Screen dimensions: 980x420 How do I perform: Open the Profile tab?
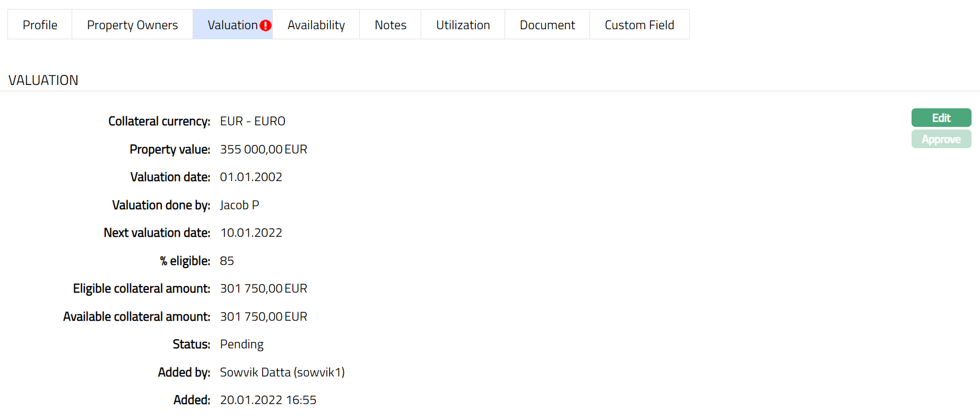tap(40, 25)
